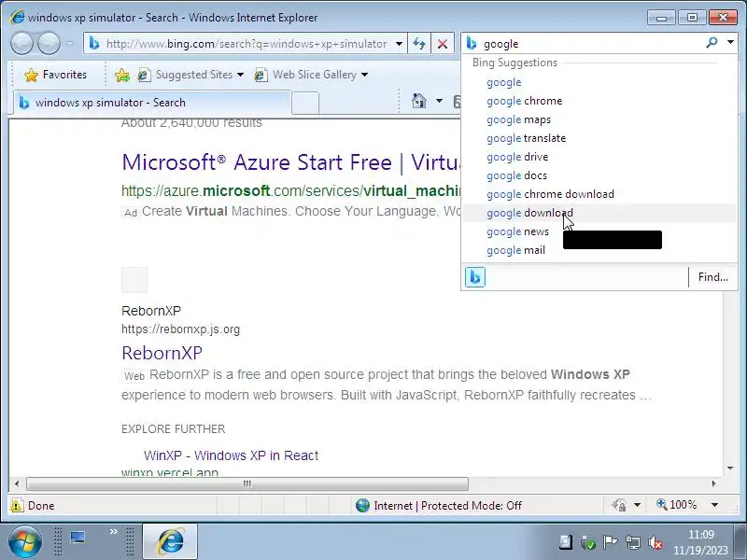
Task: Open the Favorites star button
Action: [x=56, y=75]
